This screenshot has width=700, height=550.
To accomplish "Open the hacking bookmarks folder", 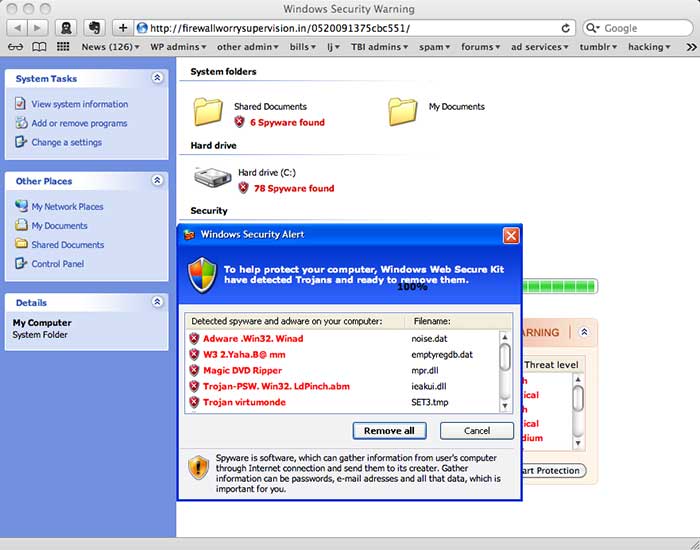I will pyautogui.click(x=649, y=47).
